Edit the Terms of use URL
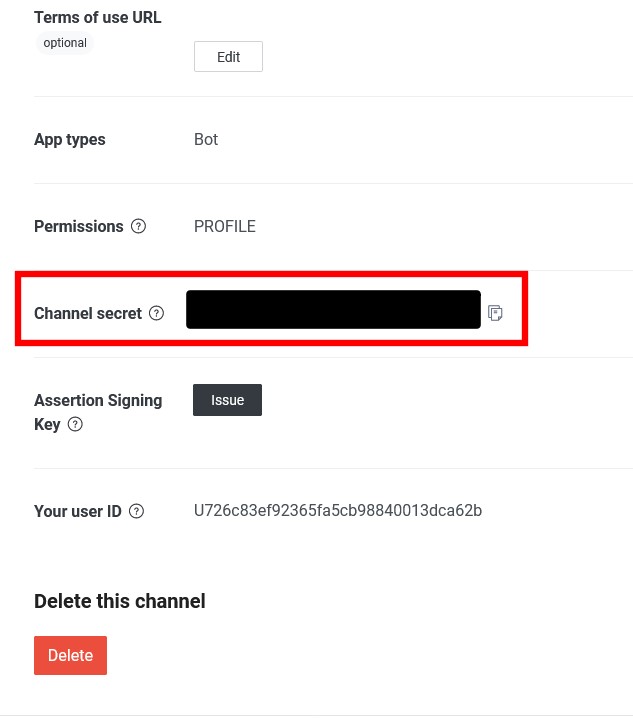Viewport: 633px width, 722px height. (228, 57)
